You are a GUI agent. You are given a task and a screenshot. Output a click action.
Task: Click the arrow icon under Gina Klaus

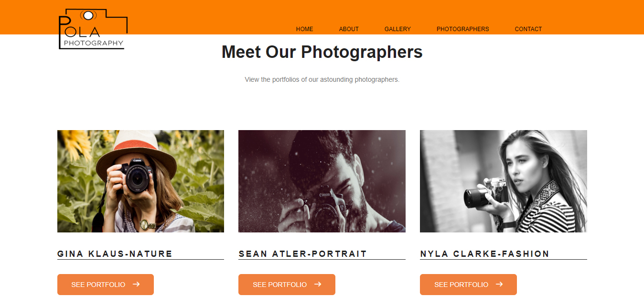136,284
